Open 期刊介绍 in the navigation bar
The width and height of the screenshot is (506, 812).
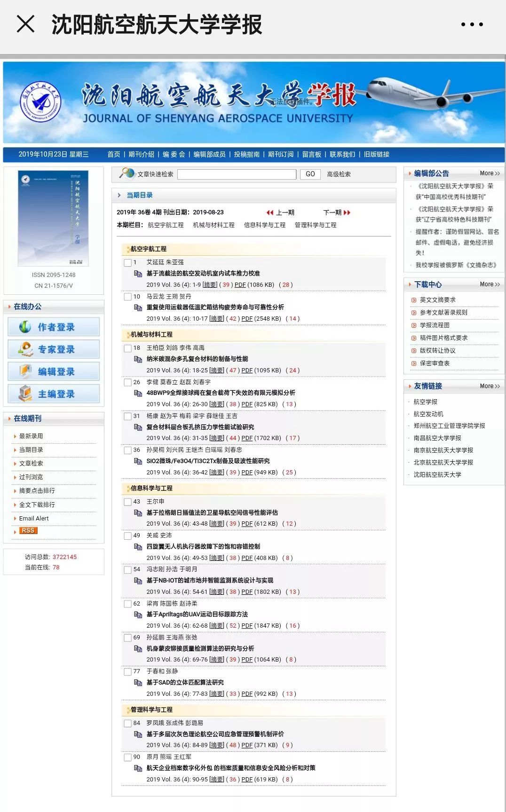(142, 154)
